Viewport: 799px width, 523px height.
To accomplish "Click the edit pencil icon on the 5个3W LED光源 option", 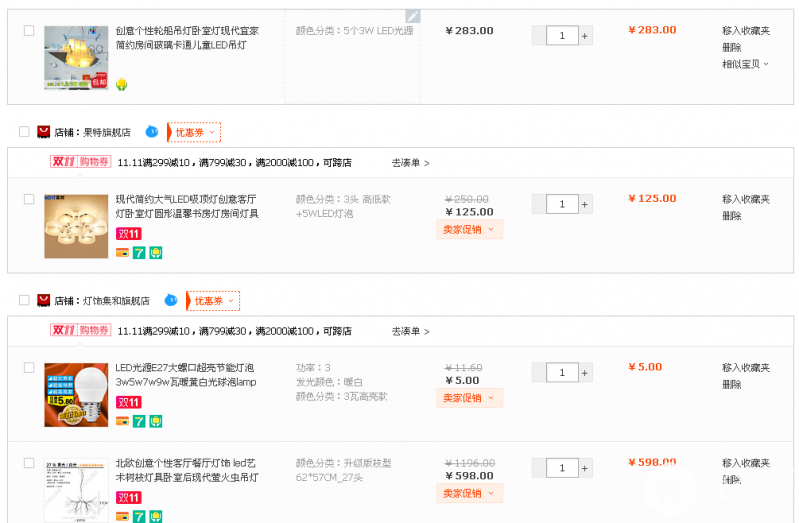I will click(412, 17).
